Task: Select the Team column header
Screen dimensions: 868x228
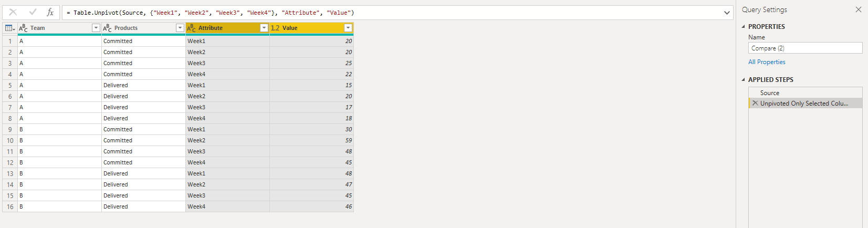Action: point(59,28)
